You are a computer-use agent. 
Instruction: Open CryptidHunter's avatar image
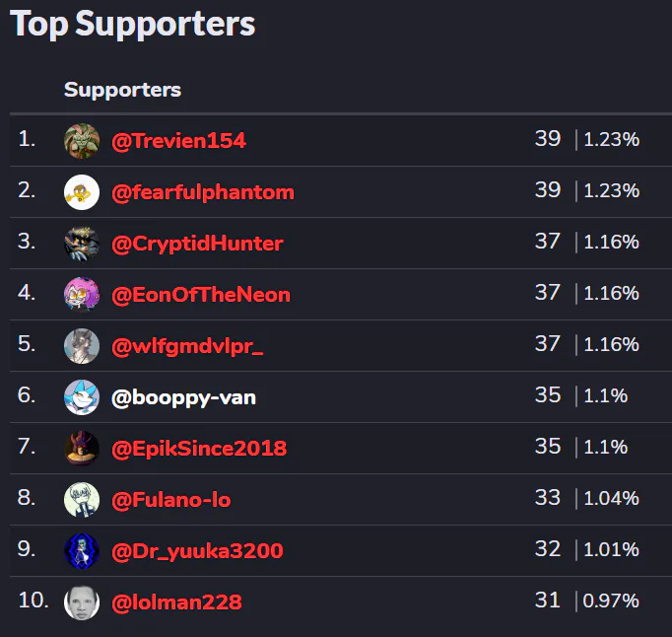(x=82, y=244)
